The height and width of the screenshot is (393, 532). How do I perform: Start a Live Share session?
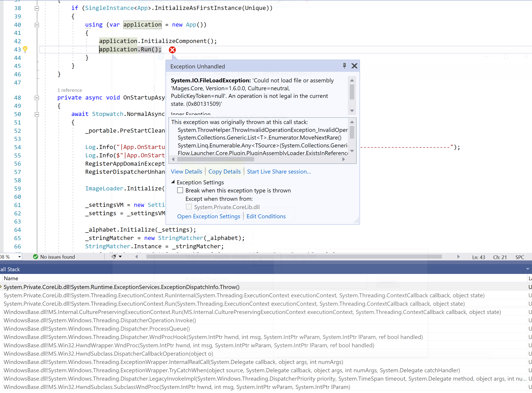[279, 172]
